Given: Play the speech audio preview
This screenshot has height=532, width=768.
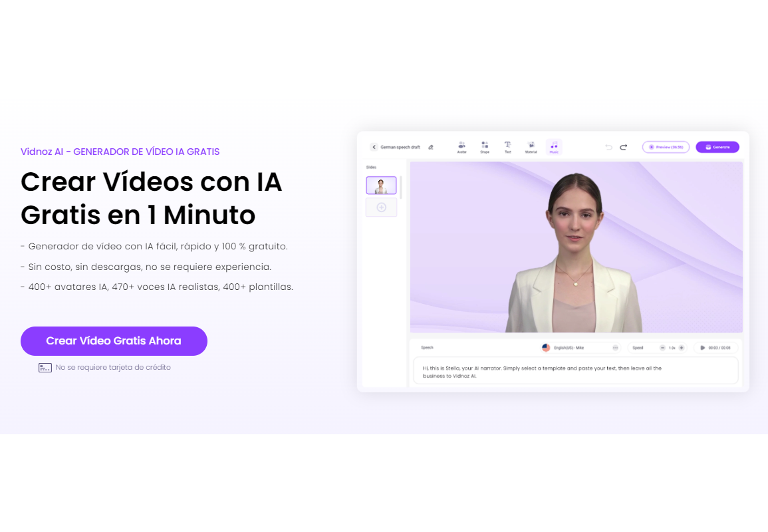Looking at the screenshot, I should click(x=703, y=348).
